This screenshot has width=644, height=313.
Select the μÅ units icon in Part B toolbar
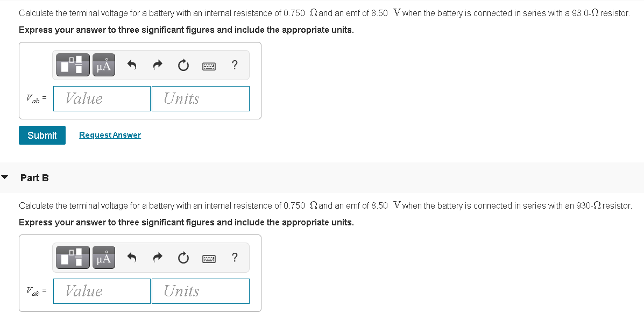coord(103,257)
